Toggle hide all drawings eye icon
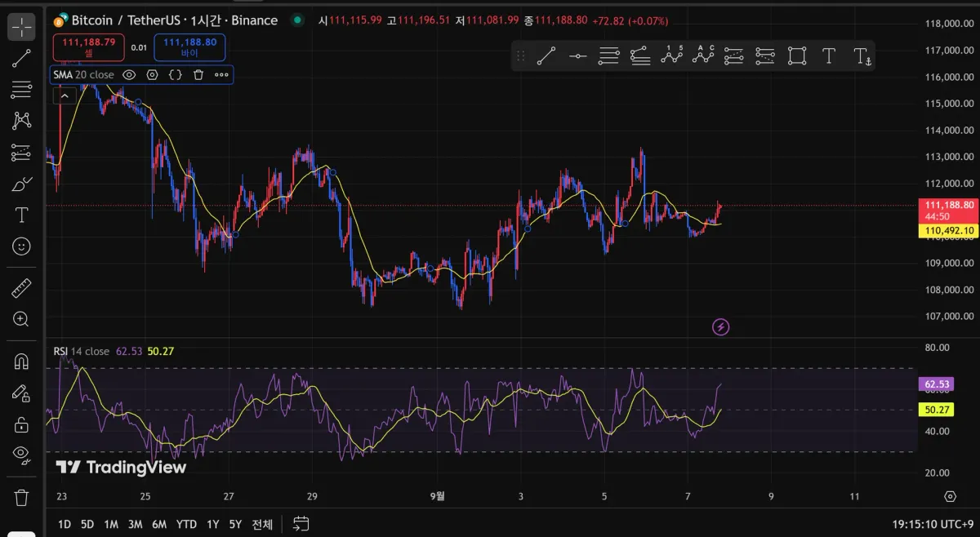 pos(21,454)
